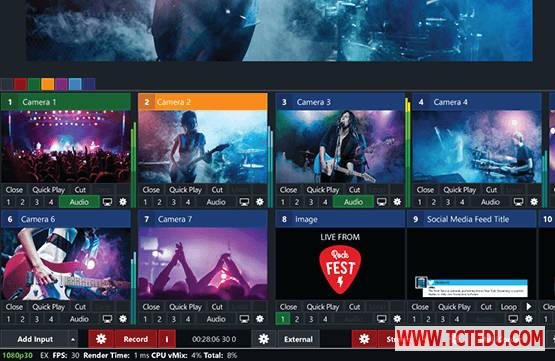Choose the green category color swatch
Viewport: 555px width, 361px height.
click(34, 84)
